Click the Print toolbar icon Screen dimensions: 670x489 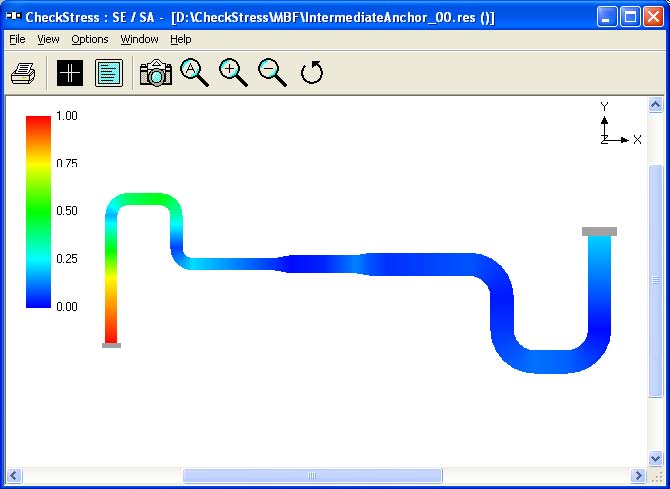coord(23,73)
